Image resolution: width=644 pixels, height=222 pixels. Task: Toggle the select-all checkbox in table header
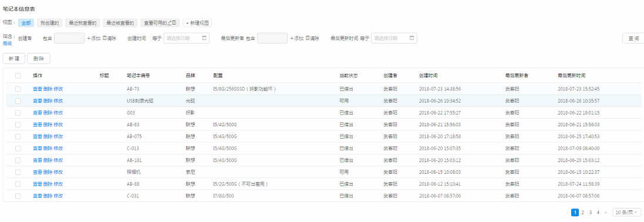point(18,76)
